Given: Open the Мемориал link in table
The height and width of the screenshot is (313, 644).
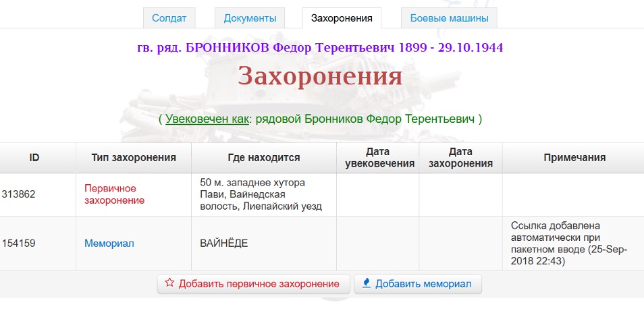Looking at the screenshot, I should click(109, 243).
